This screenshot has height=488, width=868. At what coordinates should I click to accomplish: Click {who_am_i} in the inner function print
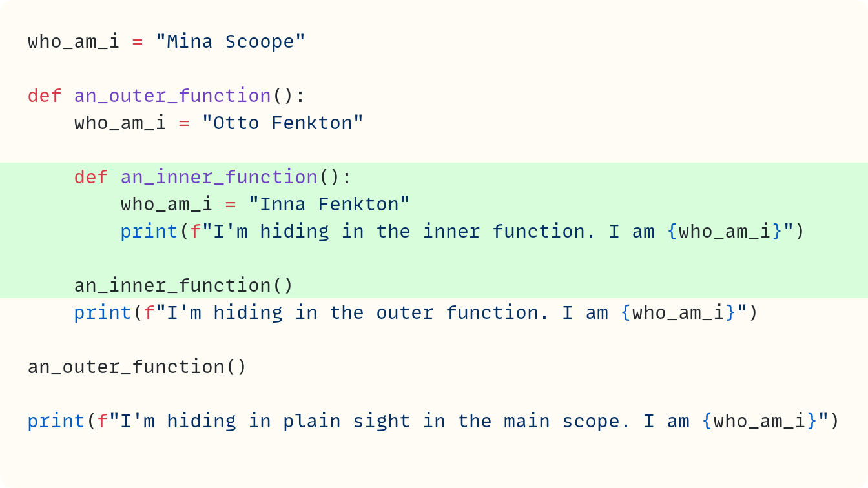[725, 231]
